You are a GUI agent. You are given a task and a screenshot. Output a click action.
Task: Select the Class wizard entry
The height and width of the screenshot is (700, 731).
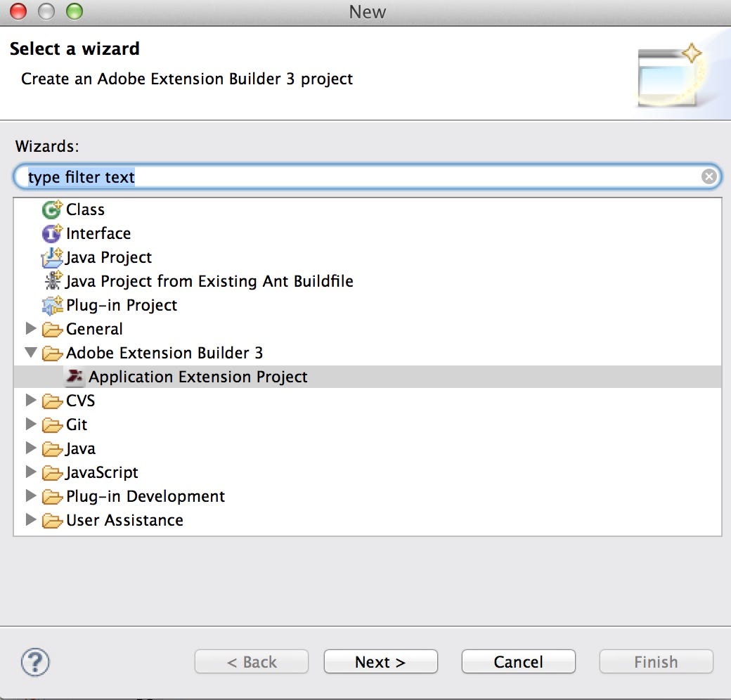(85, 209)
